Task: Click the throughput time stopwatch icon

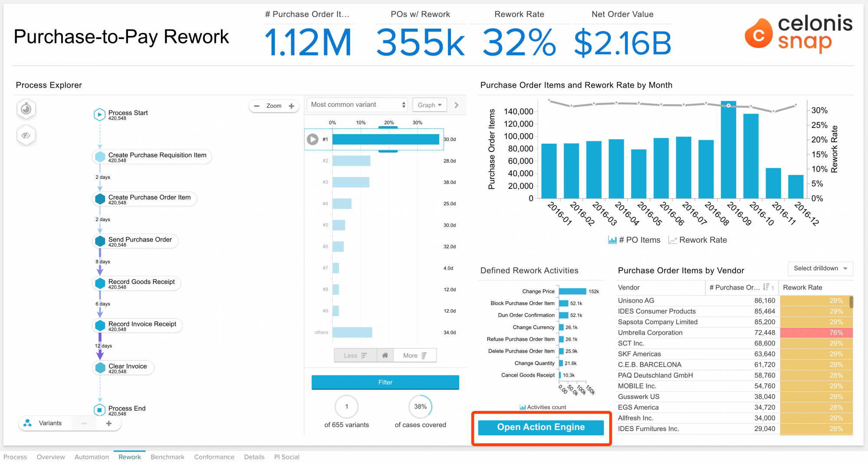Action: (26, 109)
